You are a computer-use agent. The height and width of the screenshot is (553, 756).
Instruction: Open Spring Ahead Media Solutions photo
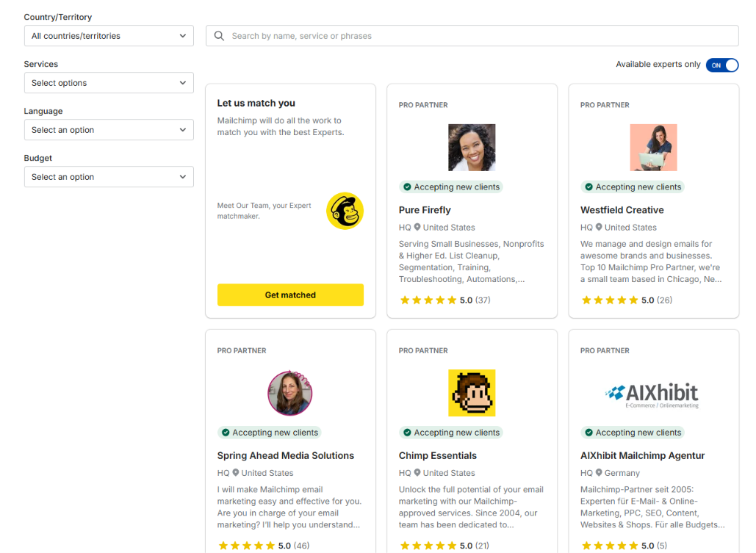pos(290,393)
